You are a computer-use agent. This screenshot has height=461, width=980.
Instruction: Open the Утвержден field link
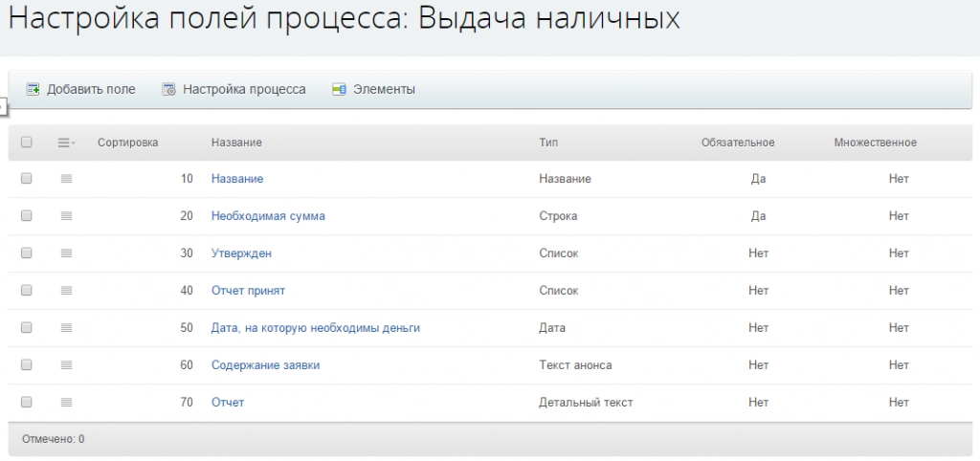[x=241, y=253]
